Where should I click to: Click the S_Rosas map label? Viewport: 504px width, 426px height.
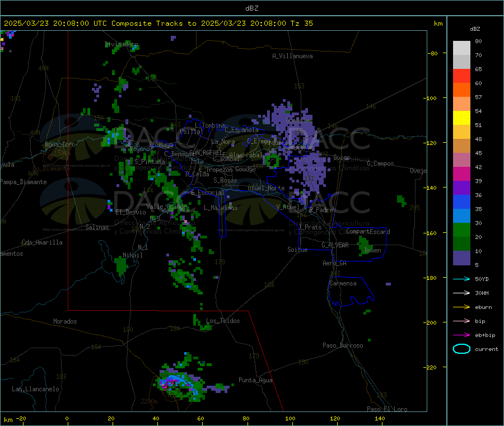pyautogui.click(x=225, y=180)
